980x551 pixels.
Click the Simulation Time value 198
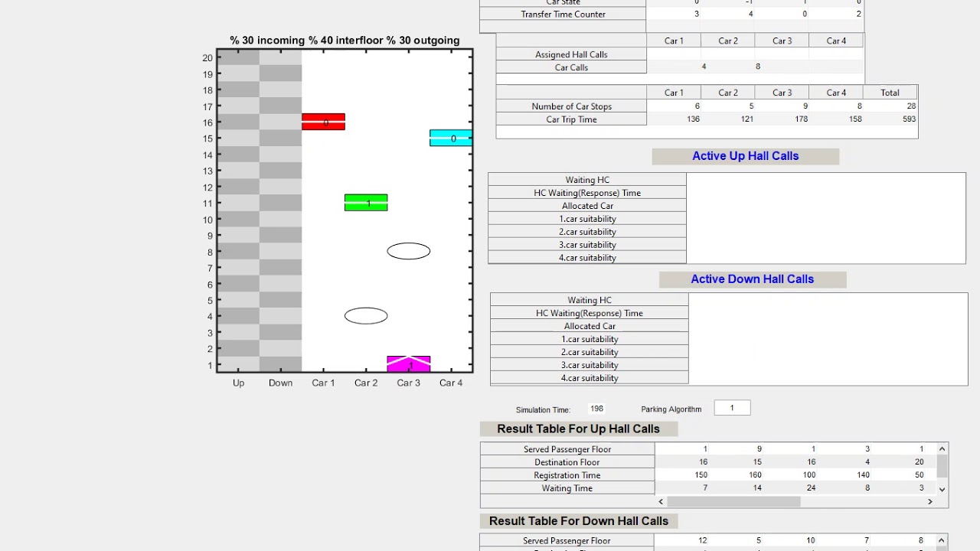click(596, 409)
